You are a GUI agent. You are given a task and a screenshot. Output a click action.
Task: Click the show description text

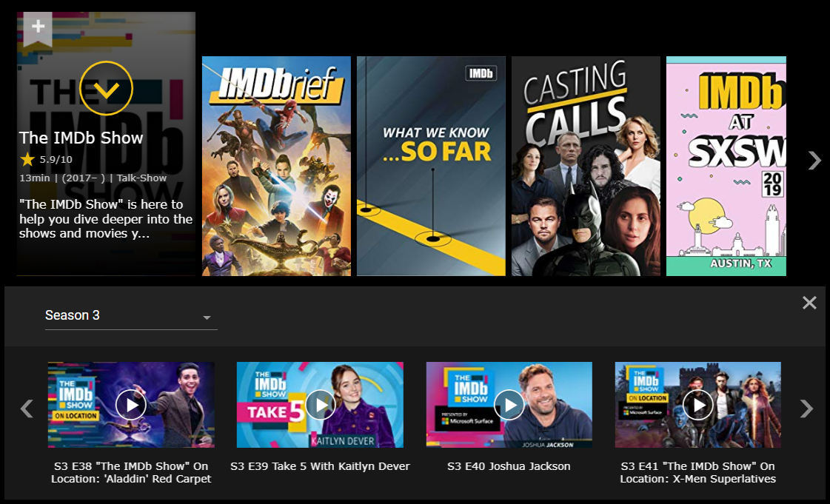pyautogui.click(x=106, y=219)
